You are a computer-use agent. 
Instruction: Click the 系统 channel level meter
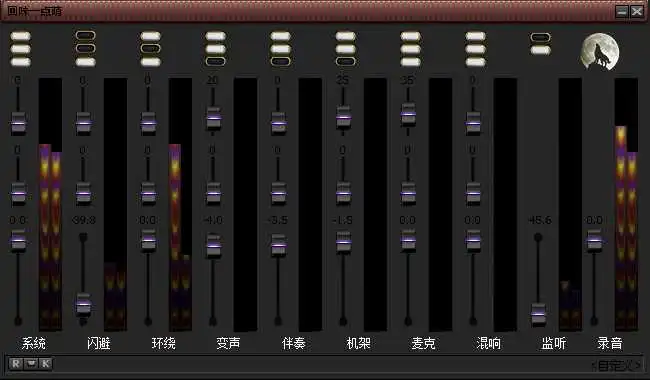pyautogui.click(x=50, y=204)
